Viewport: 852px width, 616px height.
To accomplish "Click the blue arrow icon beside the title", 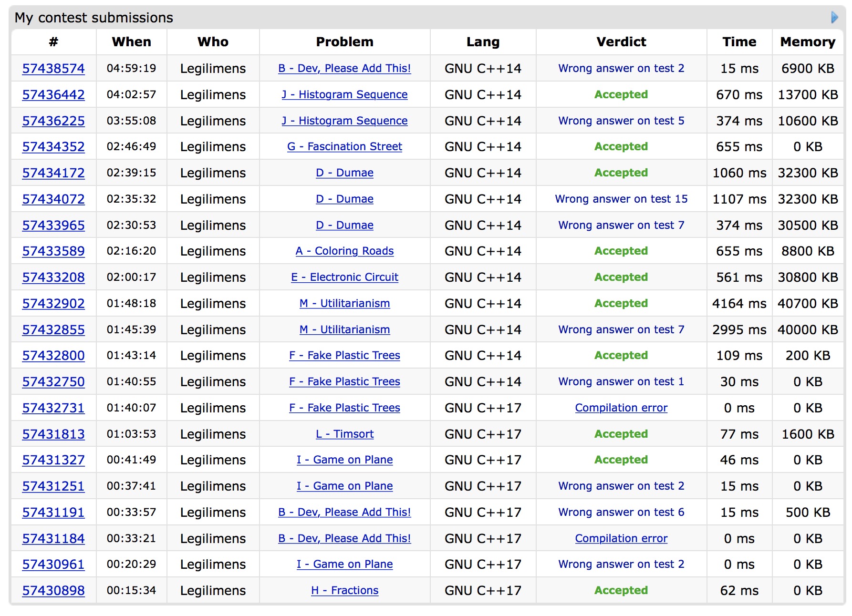I will point(834,18).
